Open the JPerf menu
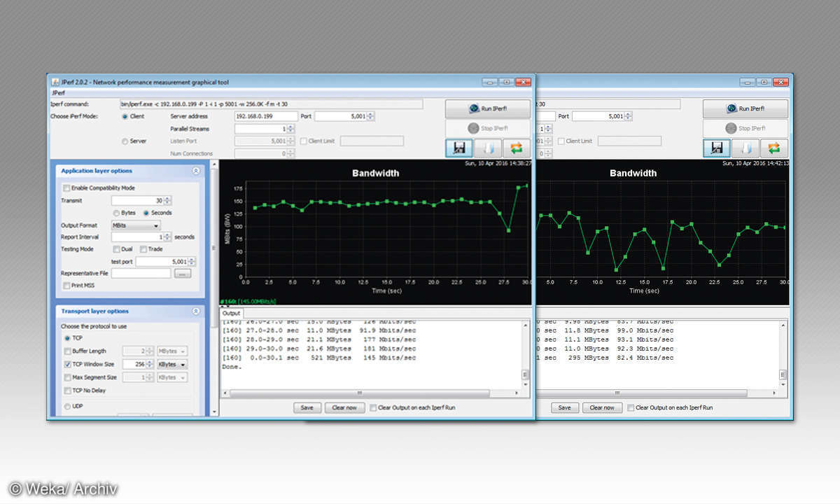 click(58, 92)
